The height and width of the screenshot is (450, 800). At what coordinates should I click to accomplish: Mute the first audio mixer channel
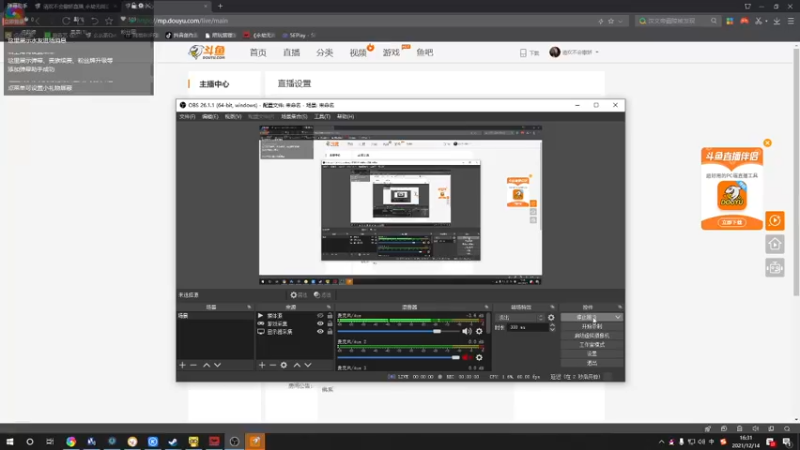467,332
